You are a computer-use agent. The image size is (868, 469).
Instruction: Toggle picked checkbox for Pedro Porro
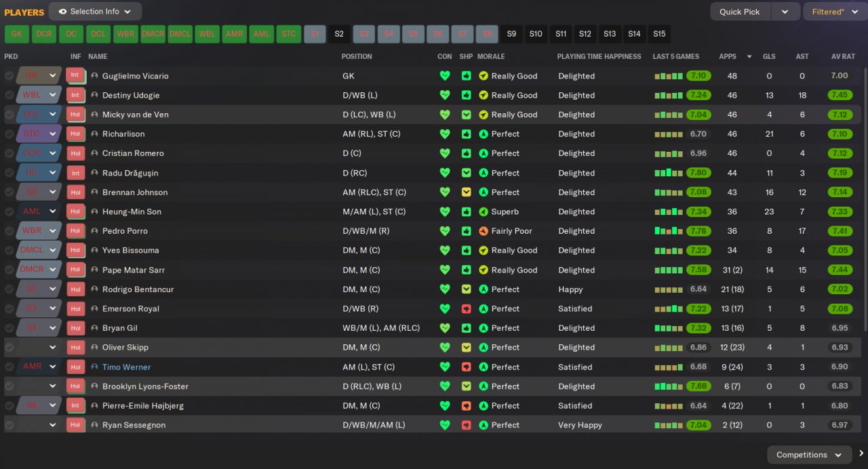point(9,231)
